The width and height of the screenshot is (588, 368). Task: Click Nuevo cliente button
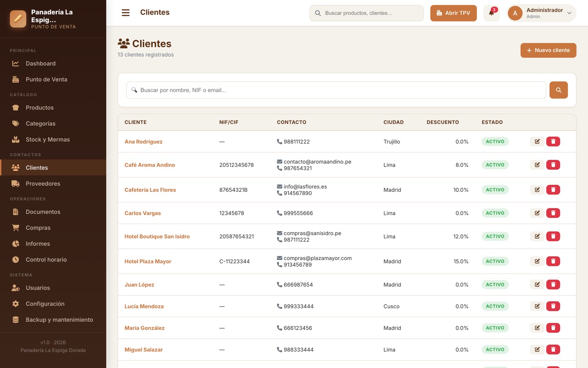548,50
